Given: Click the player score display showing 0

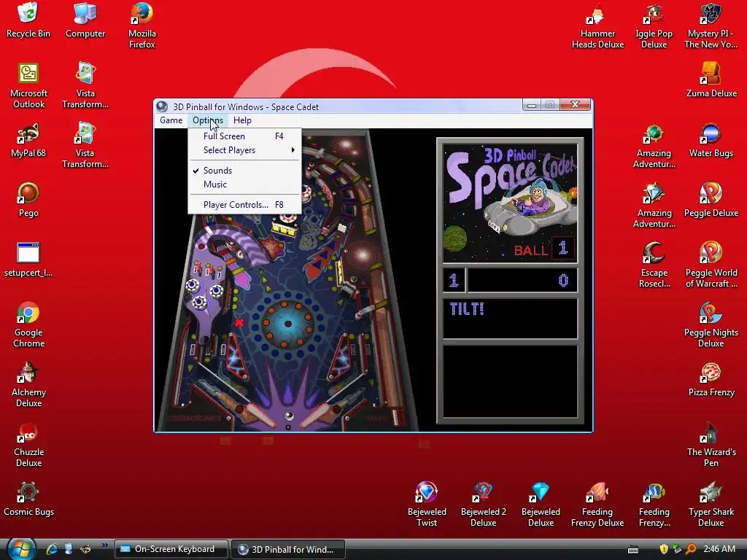Looking at the screenshot, I should coord(522,280).
